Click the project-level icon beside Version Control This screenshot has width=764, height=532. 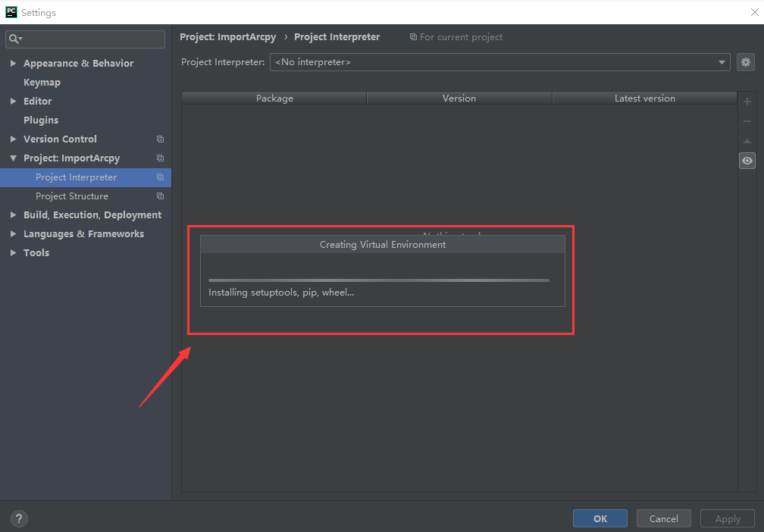coord(160,139)
